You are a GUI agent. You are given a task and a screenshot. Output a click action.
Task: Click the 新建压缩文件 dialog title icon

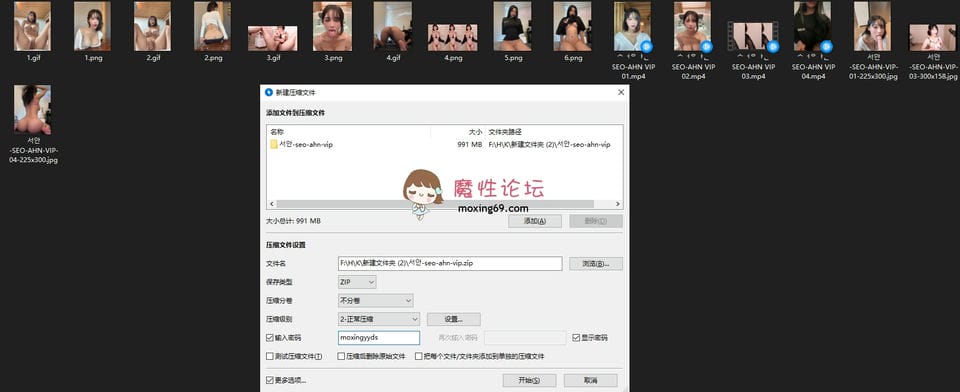(x=268, y=92)
